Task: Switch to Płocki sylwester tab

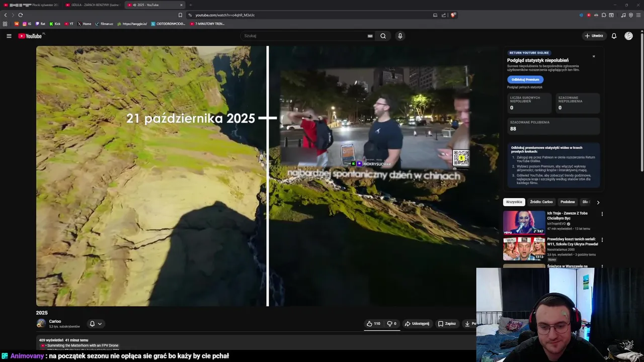Action: click(x=31, y=5)
